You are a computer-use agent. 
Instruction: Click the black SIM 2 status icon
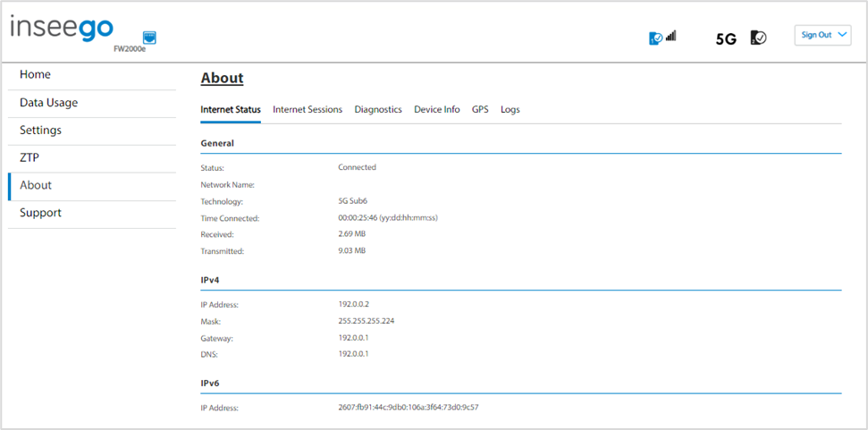[758, 37]
